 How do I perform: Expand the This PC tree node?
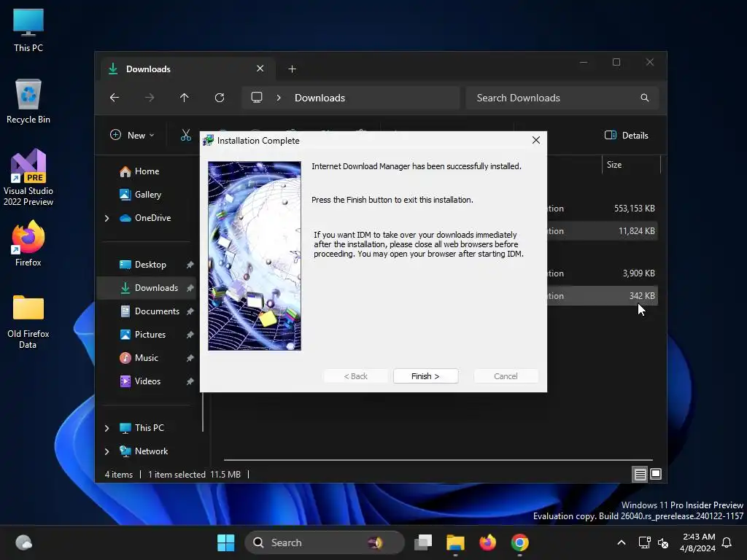[107, 428]
